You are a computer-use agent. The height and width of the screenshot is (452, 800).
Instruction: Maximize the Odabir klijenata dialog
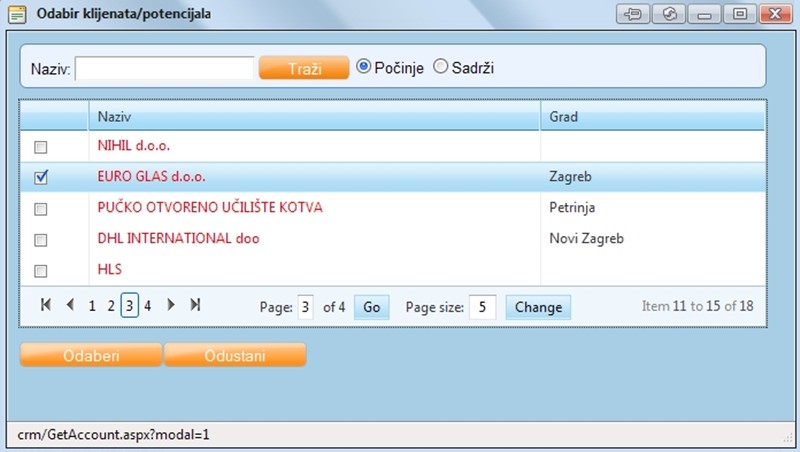[740, 14]
